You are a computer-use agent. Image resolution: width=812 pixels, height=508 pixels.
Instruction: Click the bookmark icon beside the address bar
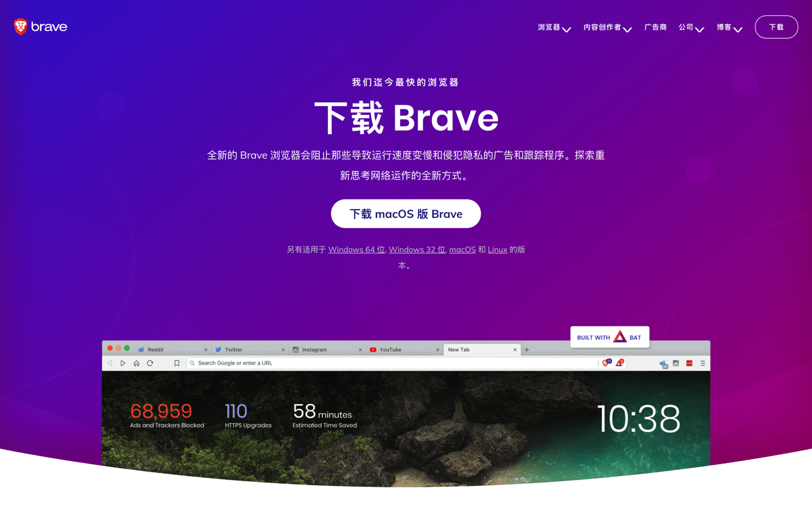point(177,363)
